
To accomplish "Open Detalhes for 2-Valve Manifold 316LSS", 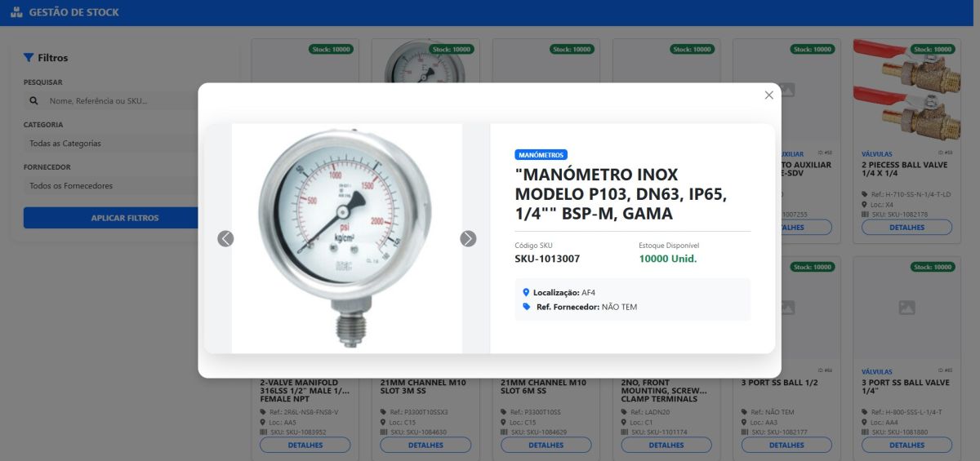I will click(x=305, y=445).
